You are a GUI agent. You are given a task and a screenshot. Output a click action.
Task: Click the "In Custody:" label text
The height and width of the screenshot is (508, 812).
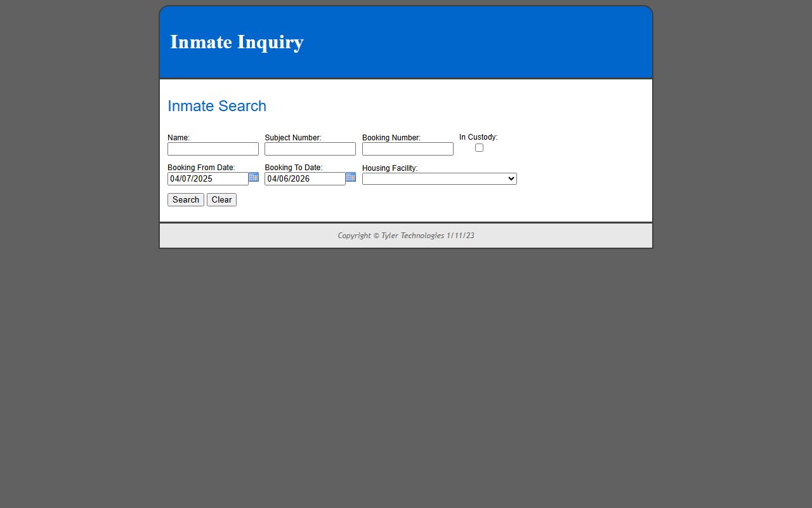coord(478,137)
